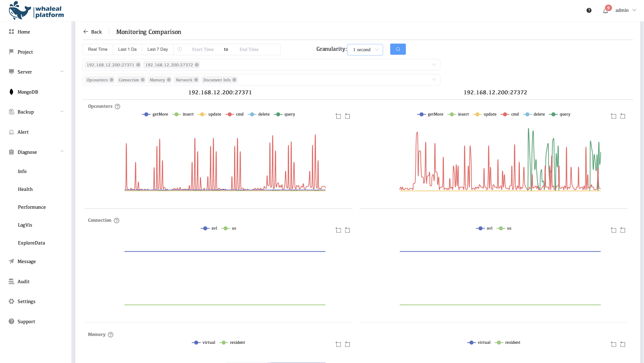This screenshot has height=363, width=644.
Task: Remove the Network metric tag
Action: [196, 80]
